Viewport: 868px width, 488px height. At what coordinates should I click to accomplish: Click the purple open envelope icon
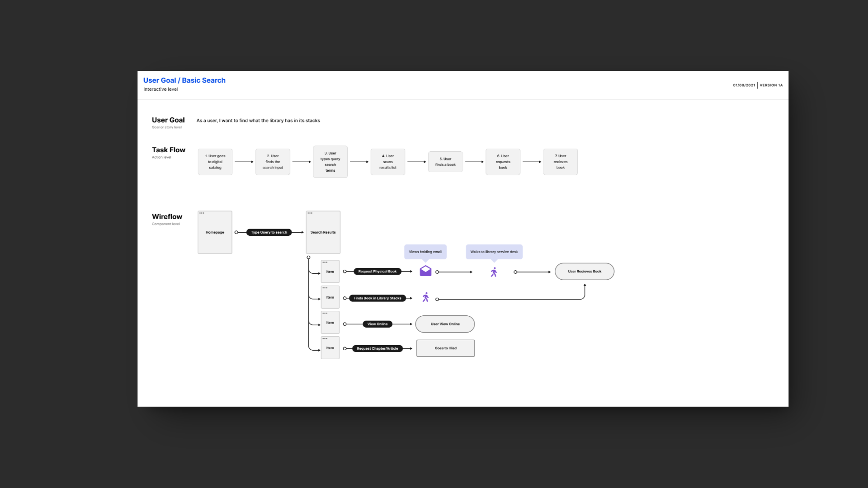click(425, 271)
